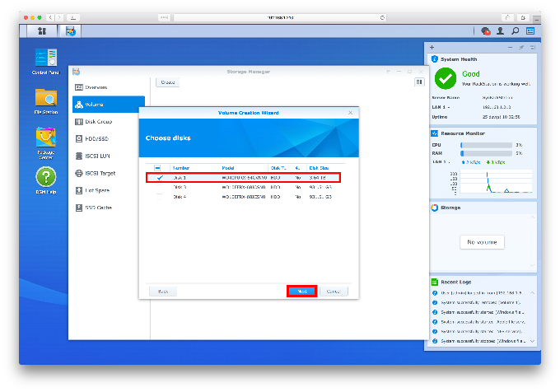The width and height of the screenshot is (560, 392).
Task: Open File Station from the desktop
Action: (45, 100)
